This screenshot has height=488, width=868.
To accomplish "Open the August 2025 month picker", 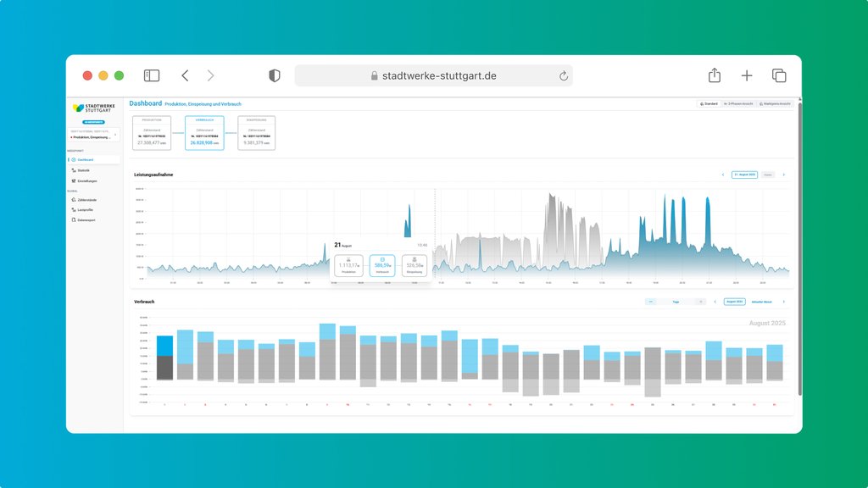I will click(735, 302).
